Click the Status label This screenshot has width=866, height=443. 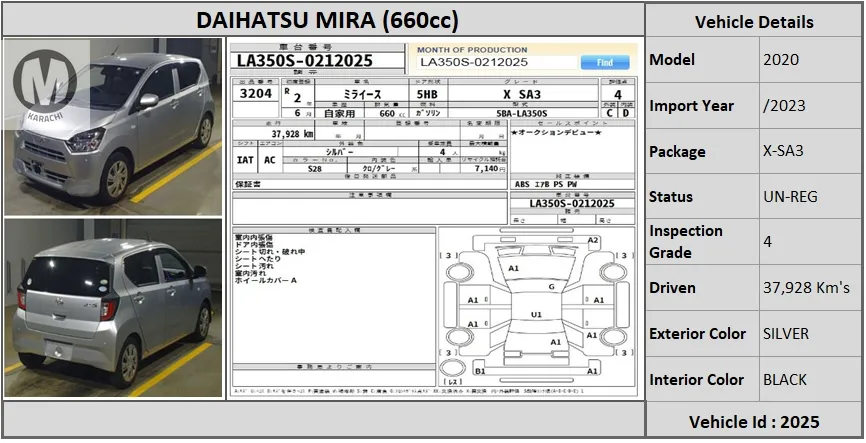point(671,197)
